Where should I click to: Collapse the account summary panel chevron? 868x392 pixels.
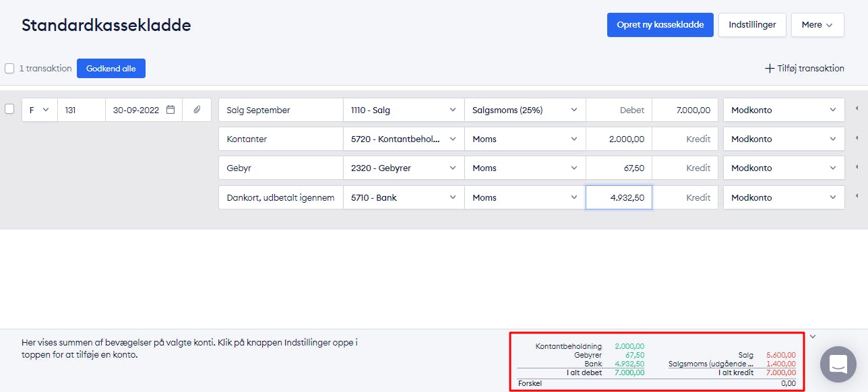pyautogui.click(x=813, y=336)
